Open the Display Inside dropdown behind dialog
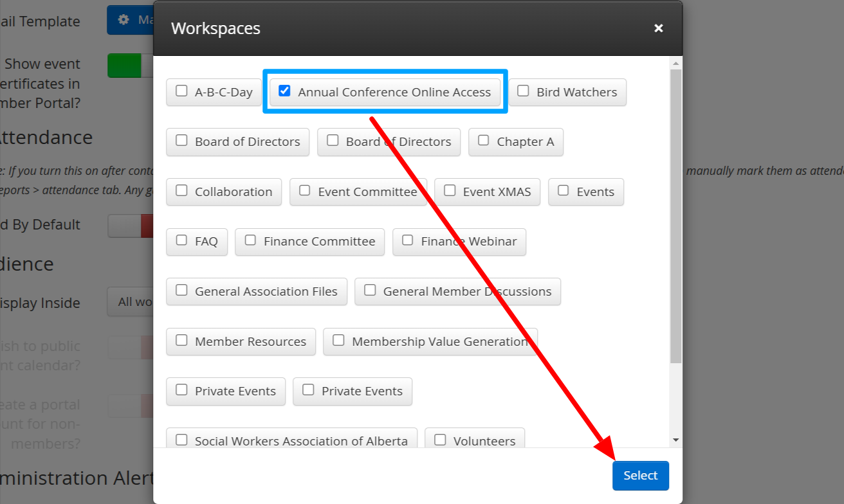The image size is (844, 504). (x=130, y=301)
